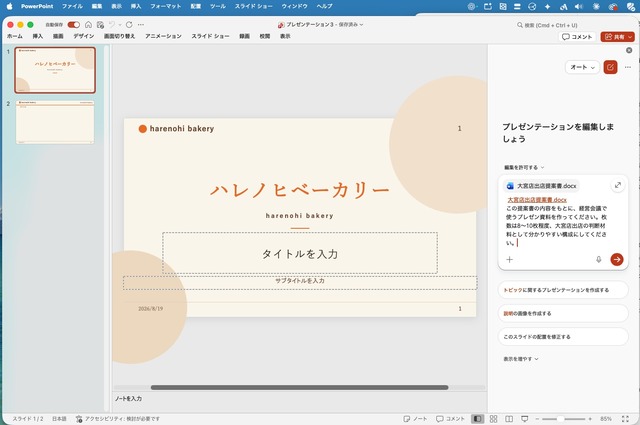Choose このスライドの配置を修正する suggestion
Image resolution: width=640 pixels, height=425 pixels.
(563, 336)
